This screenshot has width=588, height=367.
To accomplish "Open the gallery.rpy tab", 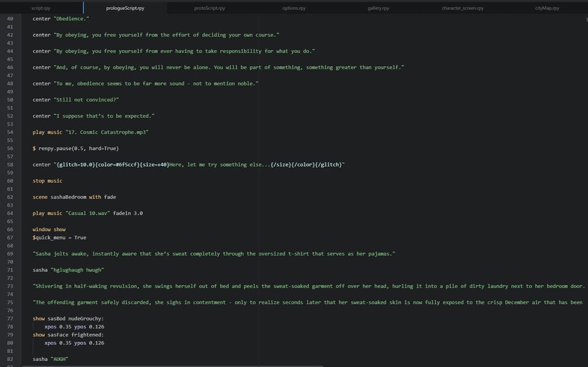I will coord(378,9).
